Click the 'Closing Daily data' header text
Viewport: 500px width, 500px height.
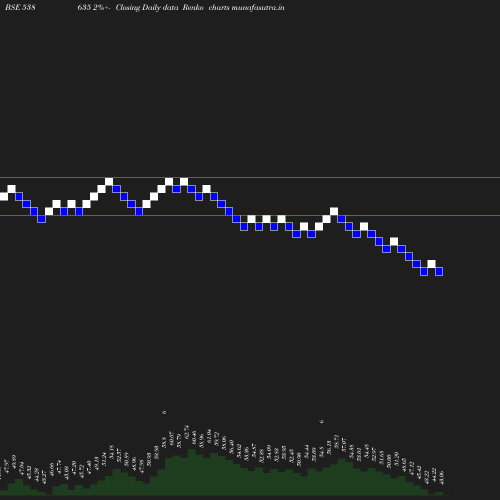[x=147, y=7]
